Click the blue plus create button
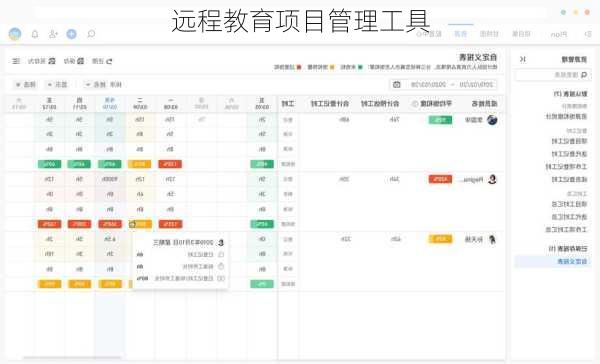Image resolution: width=600 pixels, height=364 pixels. click(72, 34)
